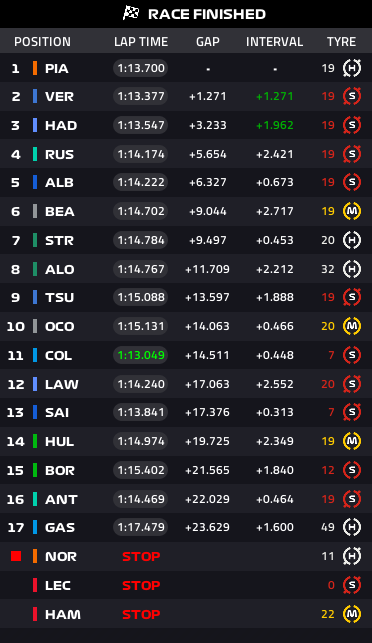Click OCO's medium tyre icon

pos(352,326)
